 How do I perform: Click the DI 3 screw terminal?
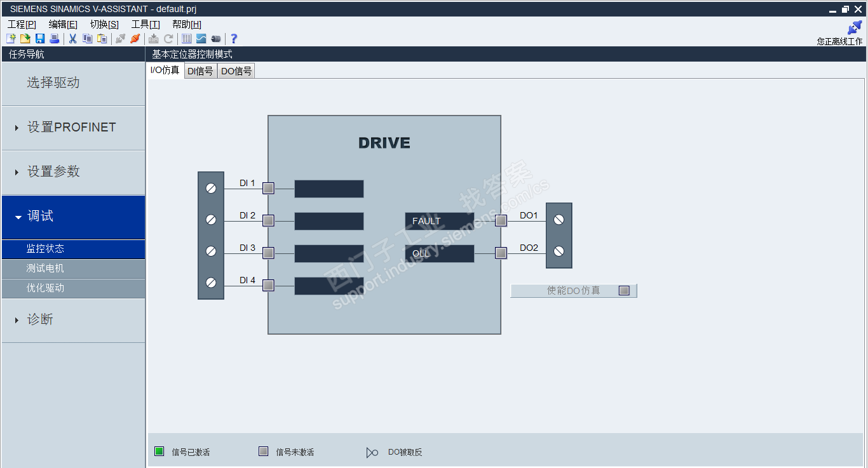[211, 251]
